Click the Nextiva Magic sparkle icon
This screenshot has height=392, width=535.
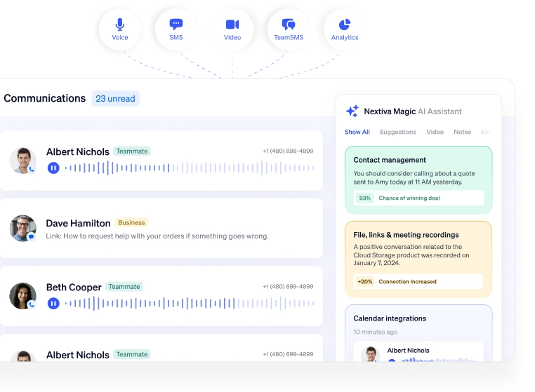352,111
